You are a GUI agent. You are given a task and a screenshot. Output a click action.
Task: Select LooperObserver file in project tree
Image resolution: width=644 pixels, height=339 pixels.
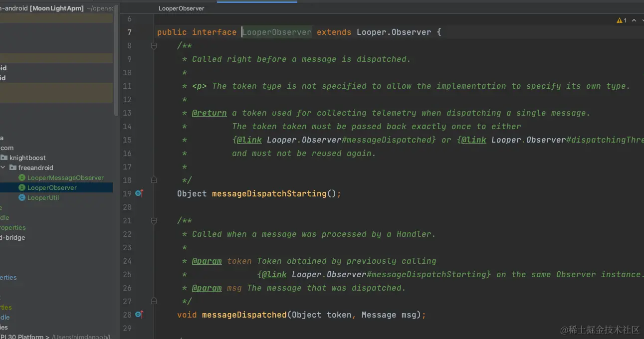52,187
